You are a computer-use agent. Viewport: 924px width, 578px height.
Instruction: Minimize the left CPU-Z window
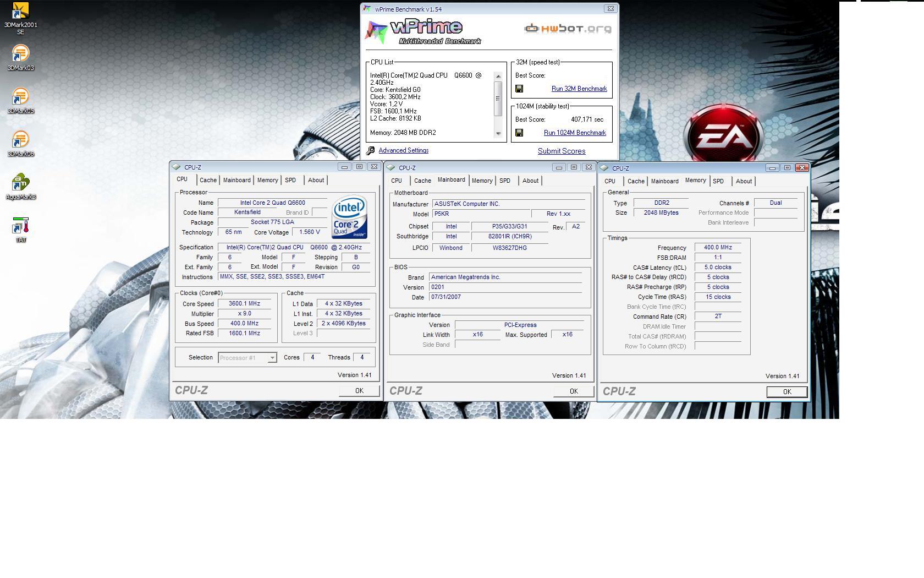pyautogui.click(x=345, y=167)
